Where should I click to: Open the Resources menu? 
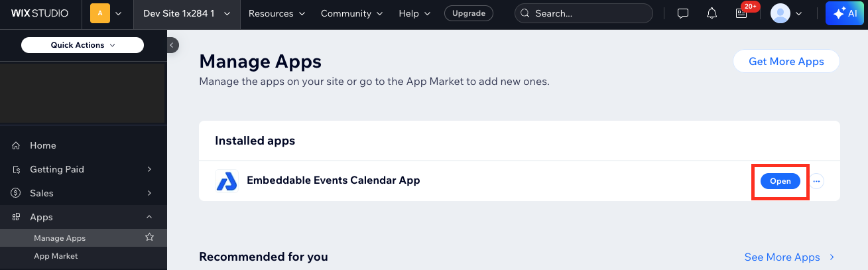point(277,13)
